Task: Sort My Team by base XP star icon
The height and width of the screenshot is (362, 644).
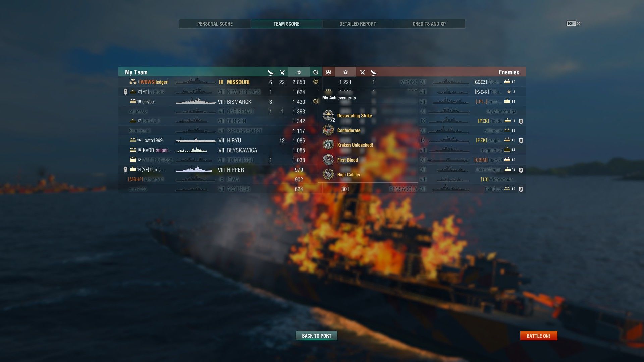Action: pos(299,72)
